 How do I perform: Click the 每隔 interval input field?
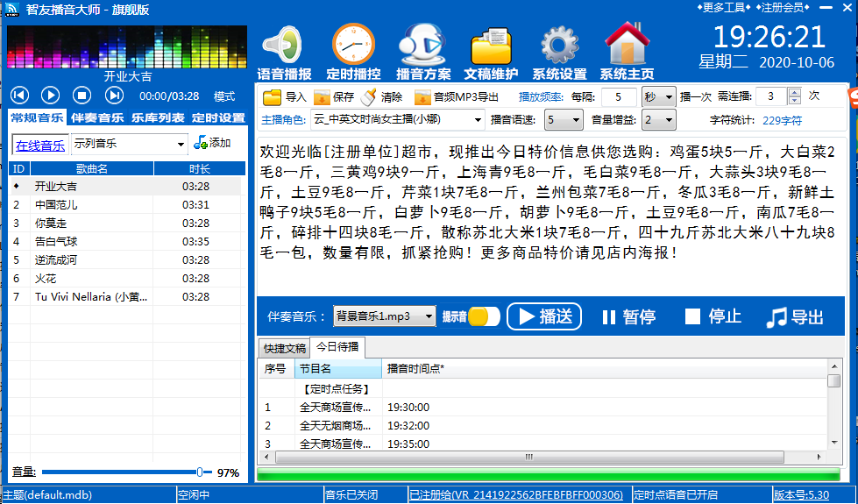pos(619,97)
